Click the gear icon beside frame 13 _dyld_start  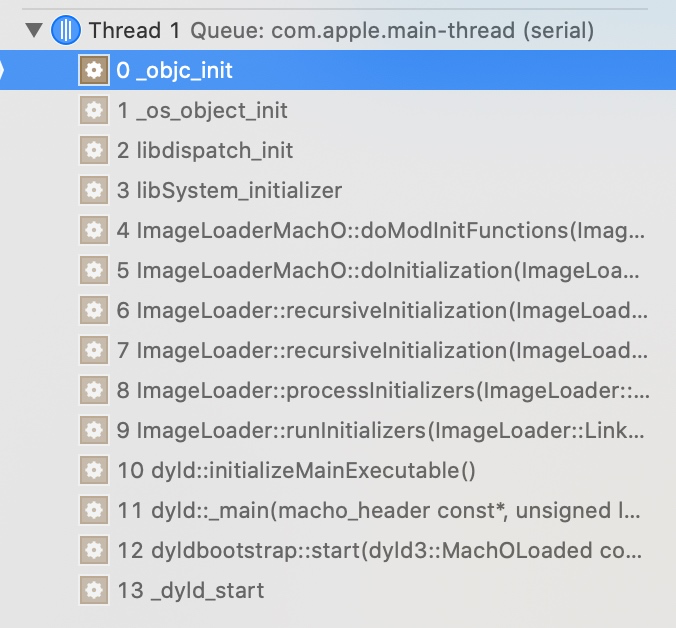point(94,590)
